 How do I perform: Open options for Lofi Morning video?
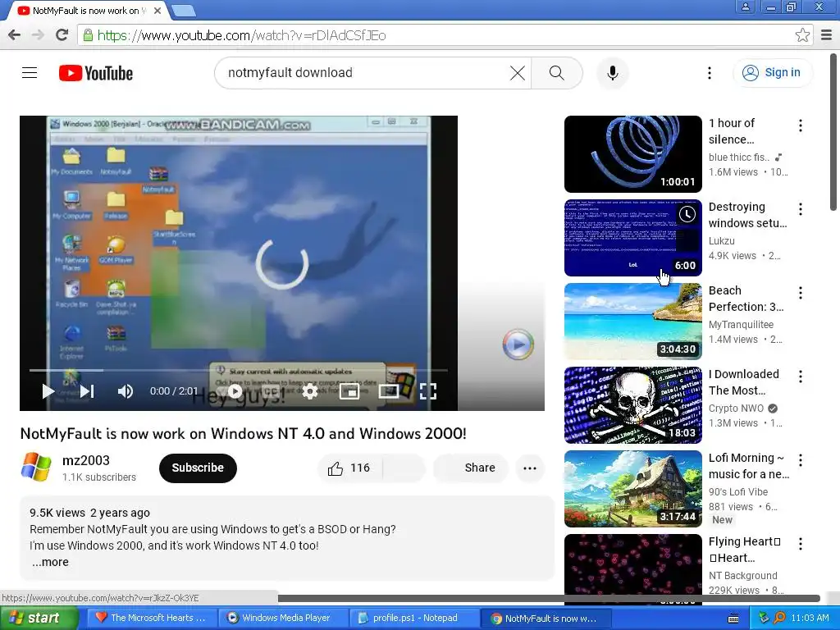[801, 460]
